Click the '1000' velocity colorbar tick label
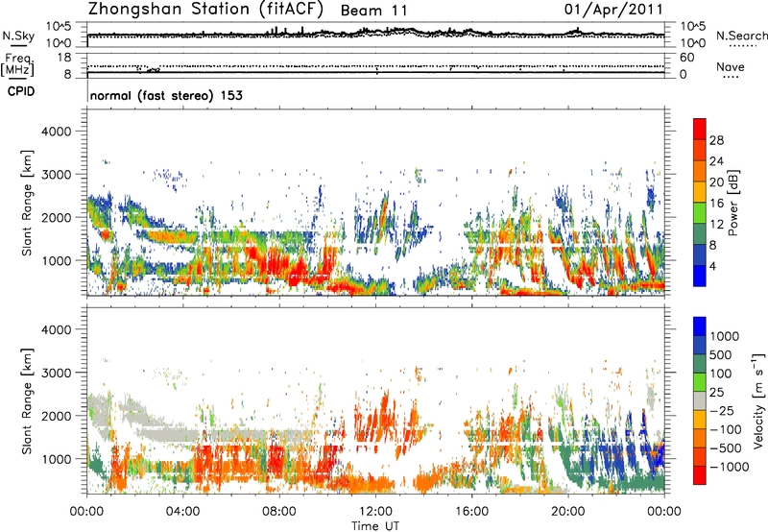 [725, 336]
